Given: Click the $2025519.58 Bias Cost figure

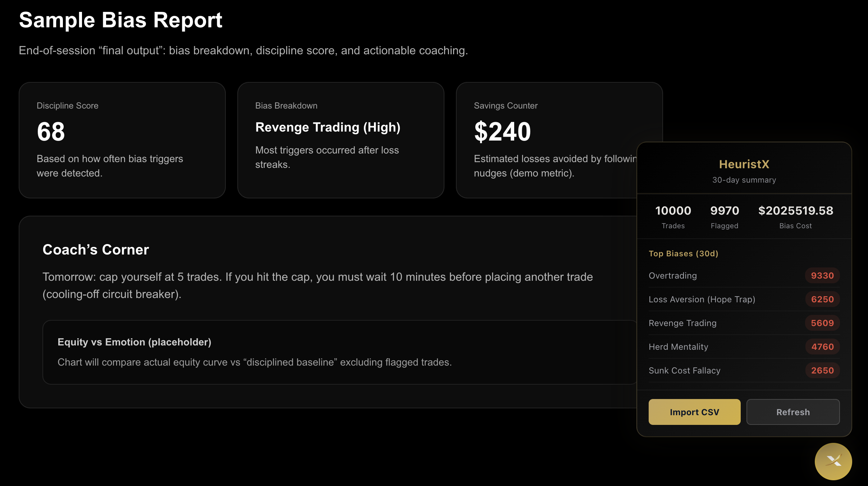Looking at the screenshot, I should 795,211.
